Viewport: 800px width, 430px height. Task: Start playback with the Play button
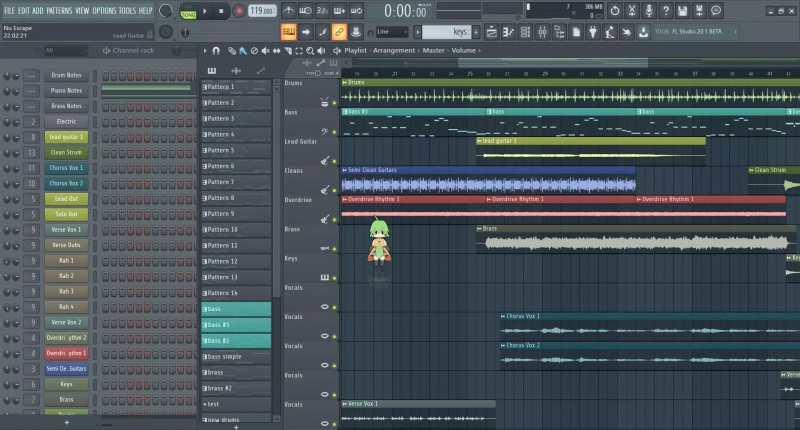tap(205, 11)
